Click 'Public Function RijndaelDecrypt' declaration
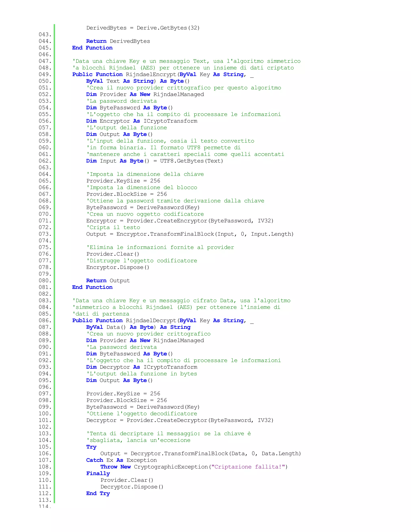Viewport: 411px width, 532px height. [163, 320]
